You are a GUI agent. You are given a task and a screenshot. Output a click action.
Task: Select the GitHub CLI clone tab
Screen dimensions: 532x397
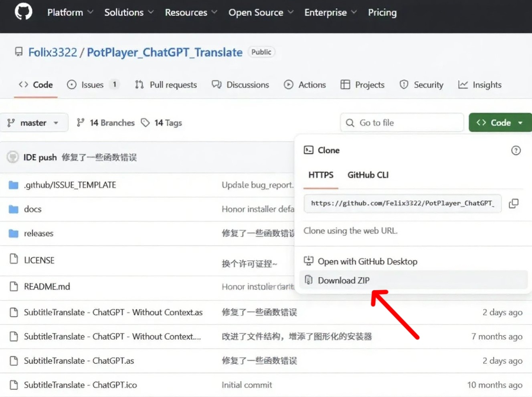click(x=368, y=175)
